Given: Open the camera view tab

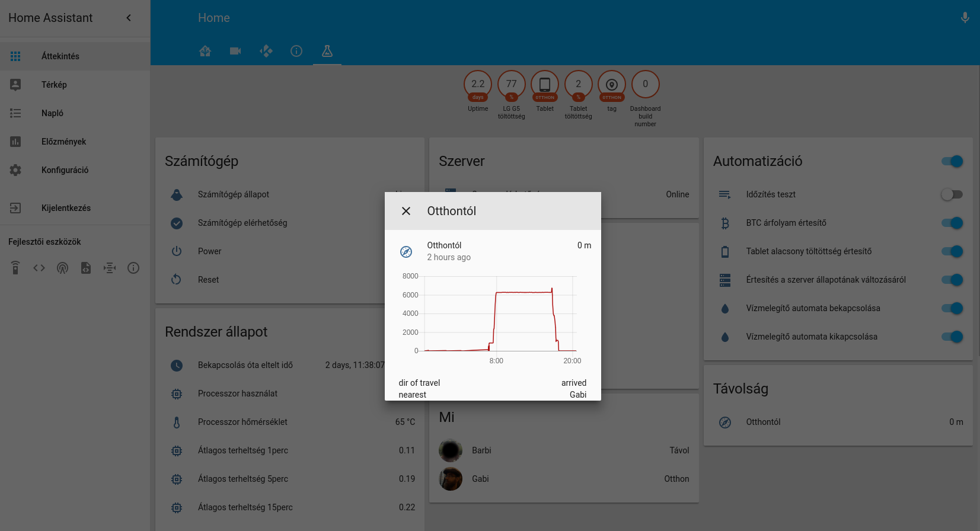Looking at the screenshot, I should pyautogui.click(x=235, y=51).
